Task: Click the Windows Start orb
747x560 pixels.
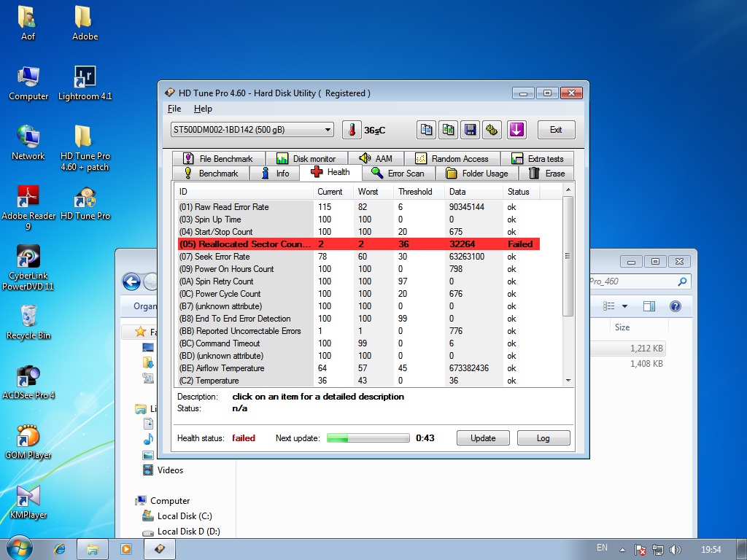Action: coord(19,549)
